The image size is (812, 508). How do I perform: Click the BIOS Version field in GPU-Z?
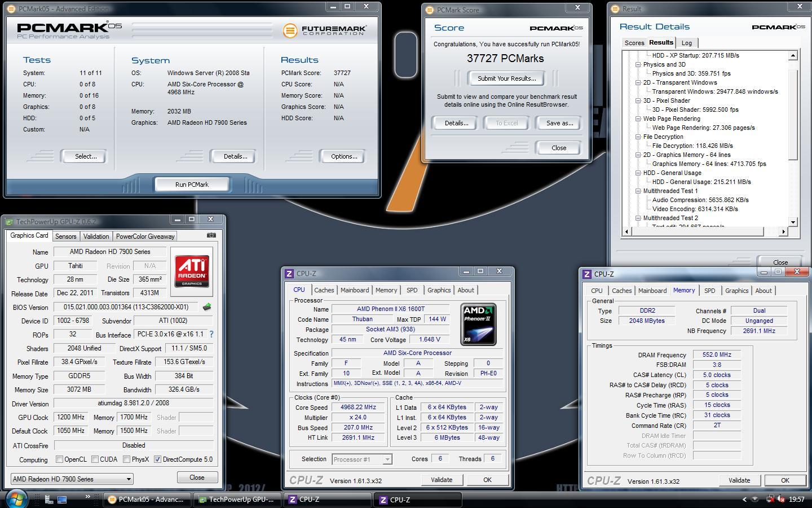click(x=126, y=307)
